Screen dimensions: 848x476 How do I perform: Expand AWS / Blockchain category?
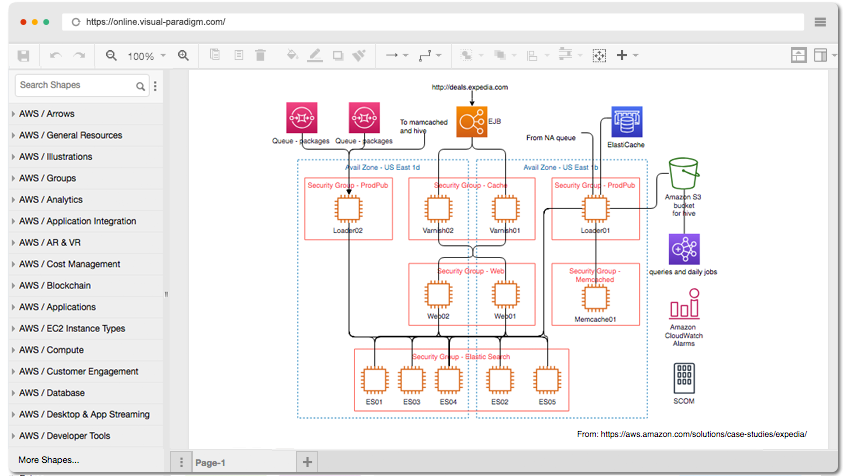(x=86, y=286)
